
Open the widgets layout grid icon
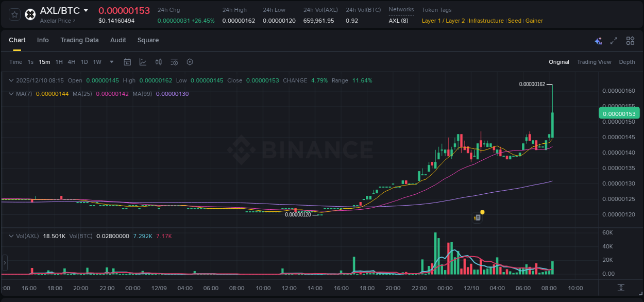(630, 40)
